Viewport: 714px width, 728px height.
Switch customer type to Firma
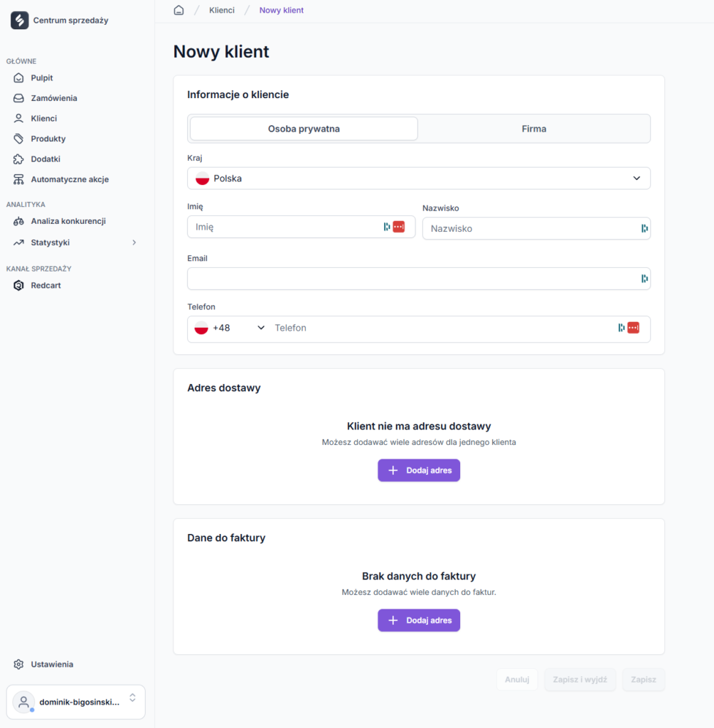(533, 129)
